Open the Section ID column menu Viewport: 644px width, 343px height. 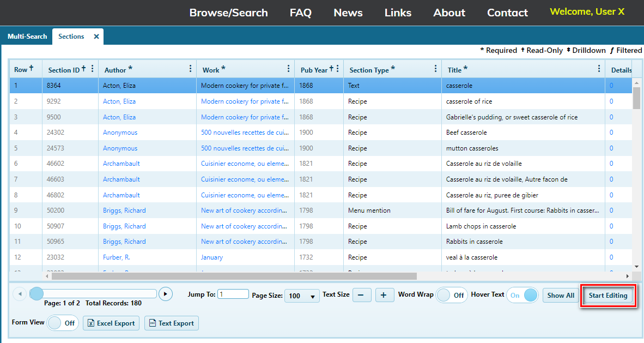pos(92,69)
